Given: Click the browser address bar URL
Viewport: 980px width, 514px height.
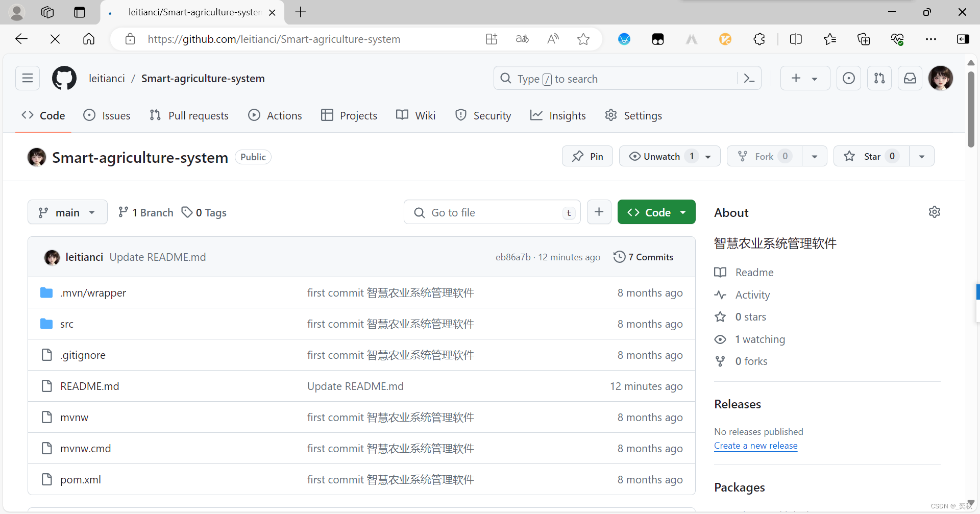Looking at the screenshot, I should click(274, 39).
